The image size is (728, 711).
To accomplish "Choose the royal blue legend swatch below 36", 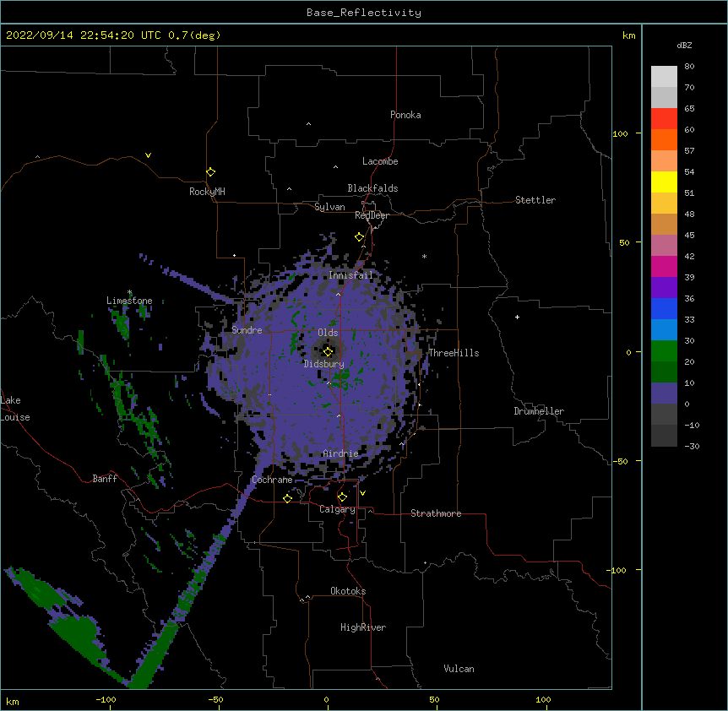I will [x=664, y=308].
